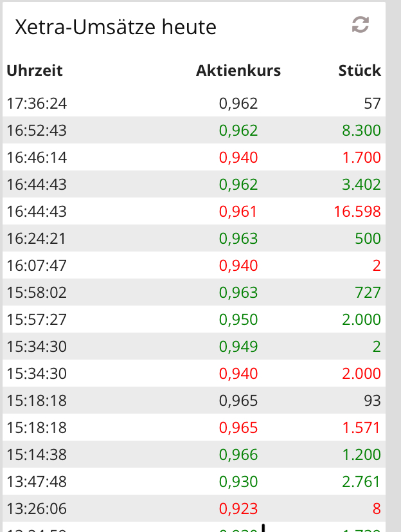Click the 3.402 Stück value
This screenshot has width=401, height=532.
[x=361, y=185]
